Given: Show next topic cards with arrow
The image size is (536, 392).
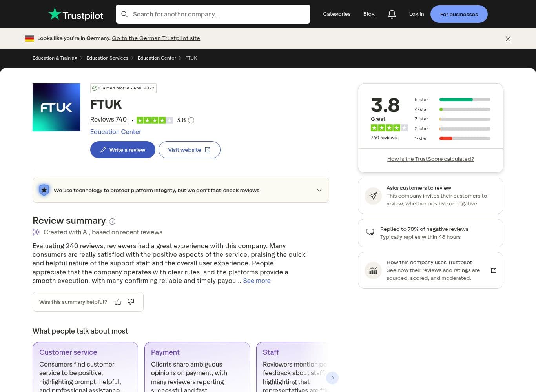Looking at the screenshot, I should pyautogui.click(x=332, y=378).
